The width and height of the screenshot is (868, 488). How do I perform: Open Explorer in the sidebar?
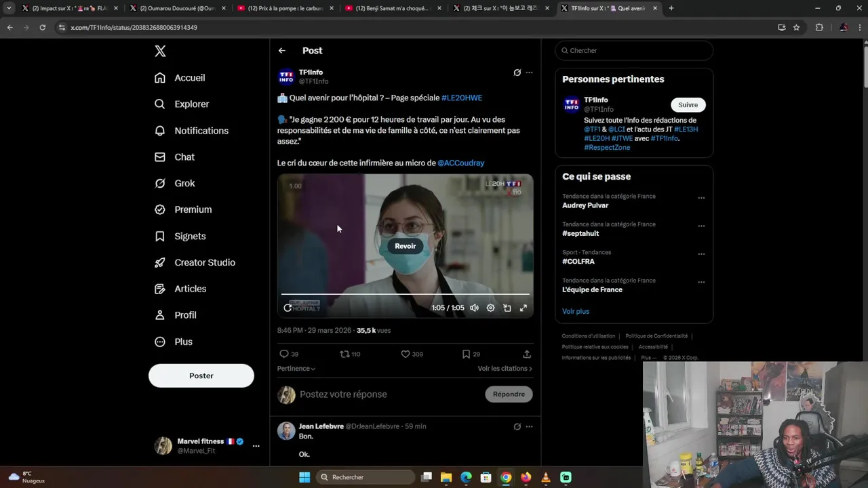[182, 104]
